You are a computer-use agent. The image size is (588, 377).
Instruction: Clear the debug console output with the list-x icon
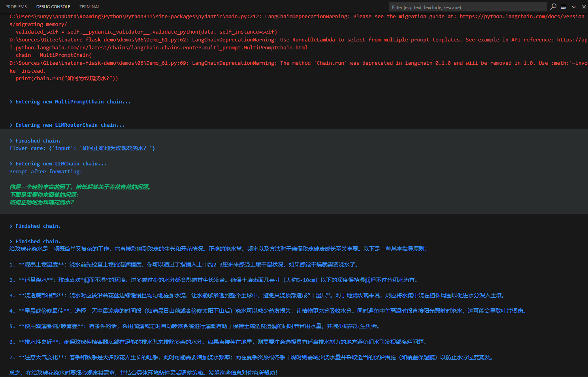[x=563, y=7]
